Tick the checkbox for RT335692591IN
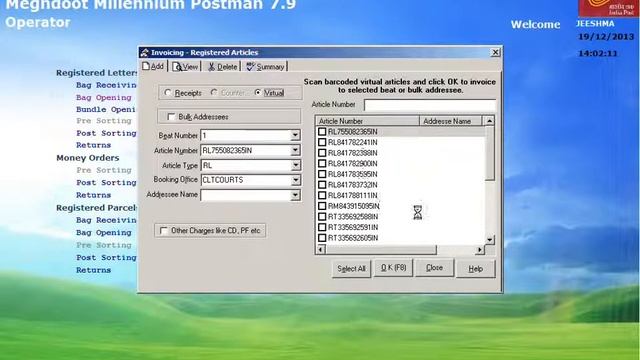Viewport: 640px width, 360px height. click(322, 227)
